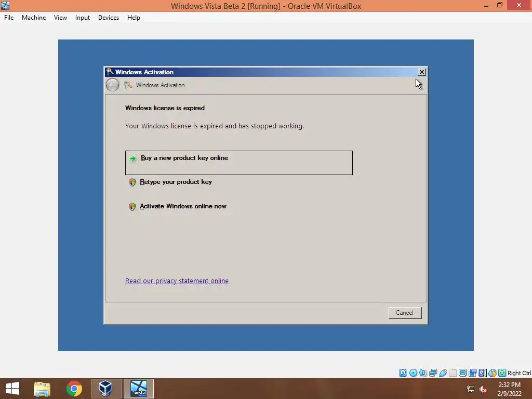Select the Vista VM taskbar icon
532x399 pixels.
139,389
